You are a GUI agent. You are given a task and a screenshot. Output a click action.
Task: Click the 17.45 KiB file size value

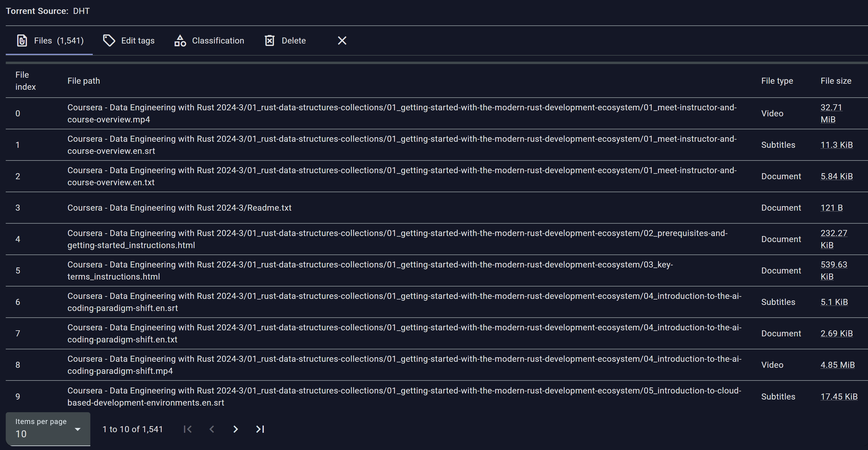[x=839, y=397]
